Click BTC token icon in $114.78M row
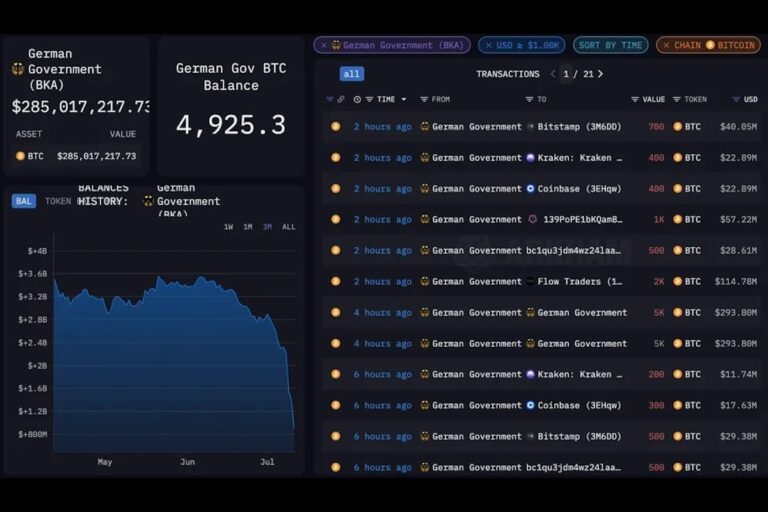Screen dimensions: 768x512 tap(677, 281)
